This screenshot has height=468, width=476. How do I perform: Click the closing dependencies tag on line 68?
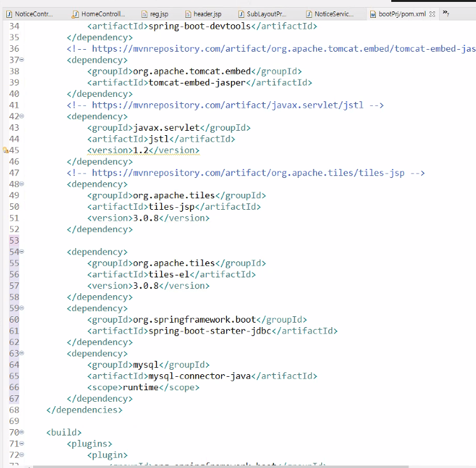84,410
